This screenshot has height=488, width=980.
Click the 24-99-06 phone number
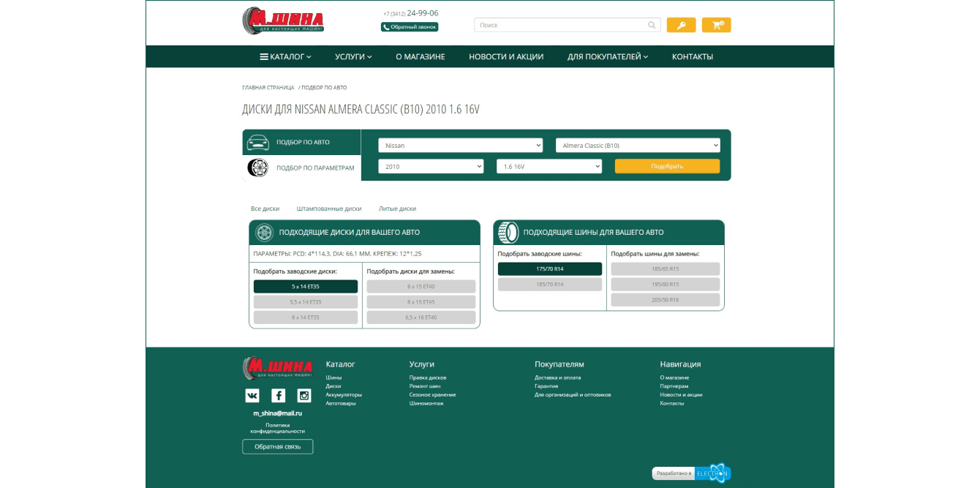coord(423,13)
